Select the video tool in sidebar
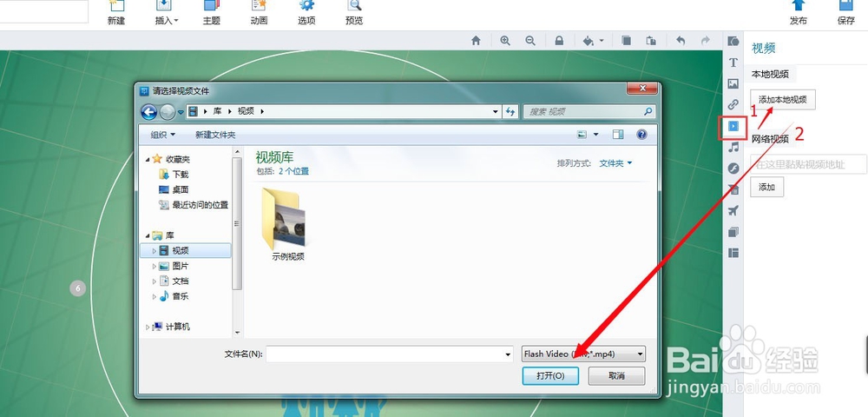This screenshot has width=868, height=417. tap(733, 126)
